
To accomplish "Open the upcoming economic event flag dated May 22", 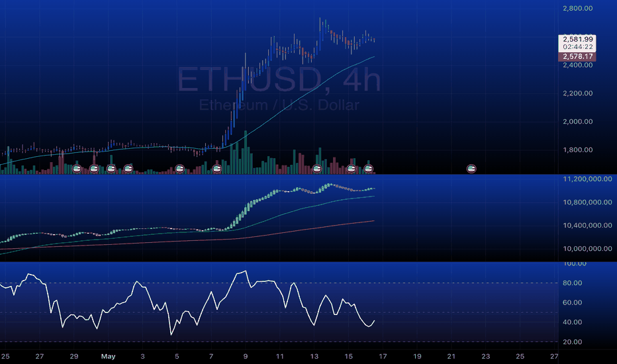I will pos(471,169).
